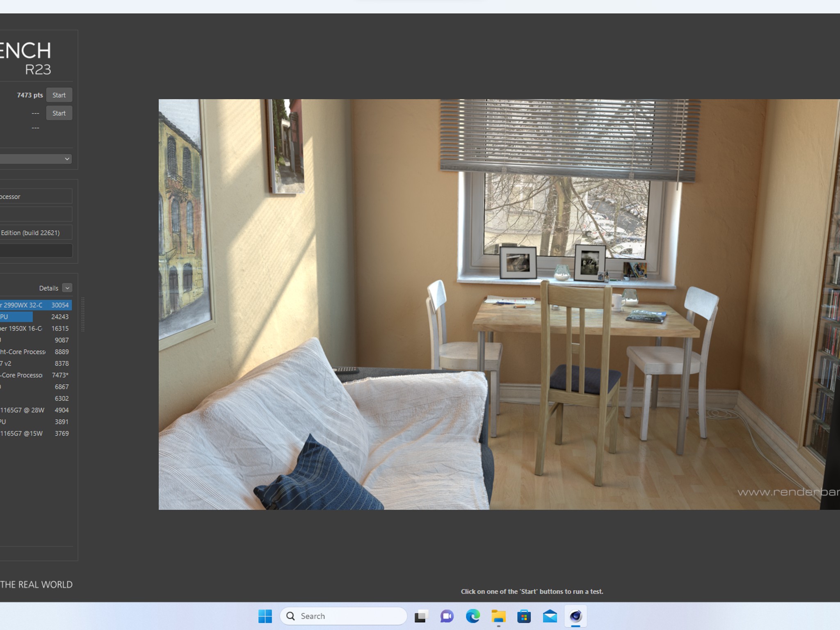Select the ht-Core Processor row scoring 8889
The width and height of the screenshot is (840, 630).
tap(36, 352)
